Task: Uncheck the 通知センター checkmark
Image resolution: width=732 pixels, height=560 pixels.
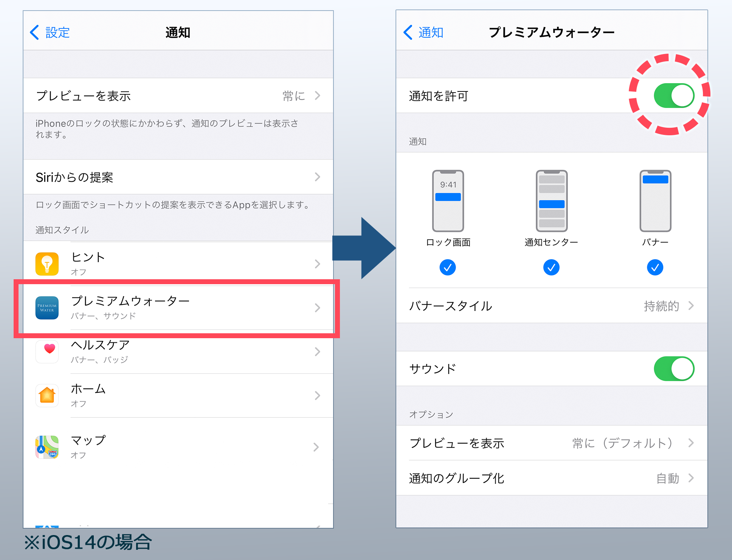Action: (x=551, y=268)
